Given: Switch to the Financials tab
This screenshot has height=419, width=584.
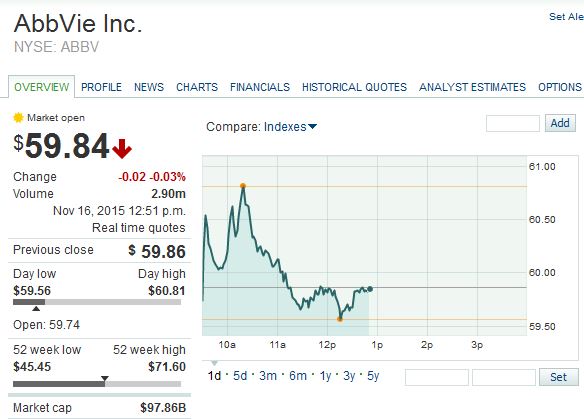Looking at the screenshot, I should pos(260,87).
